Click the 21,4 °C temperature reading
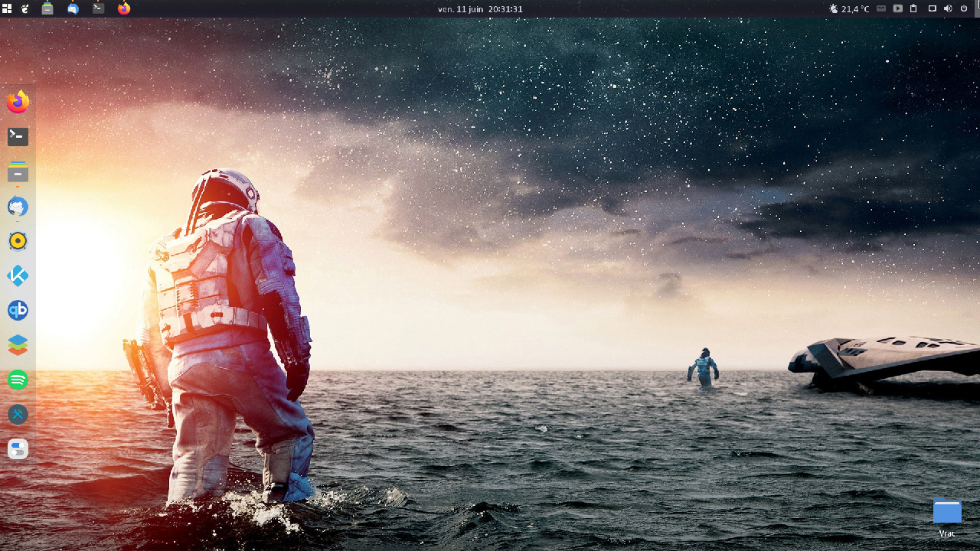The height and width of the screenshot is (551, 980). 855,9
